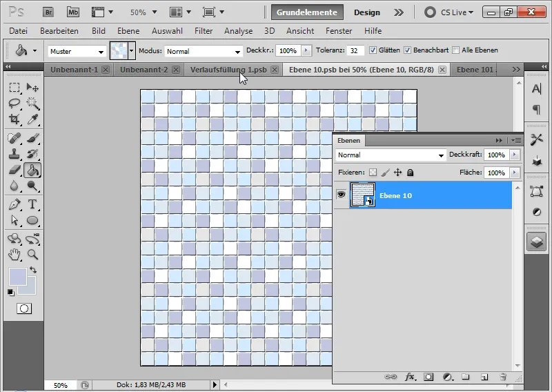Open the Muster fill source dropdown
Viewport: 552px width, 392px height.
77,52
